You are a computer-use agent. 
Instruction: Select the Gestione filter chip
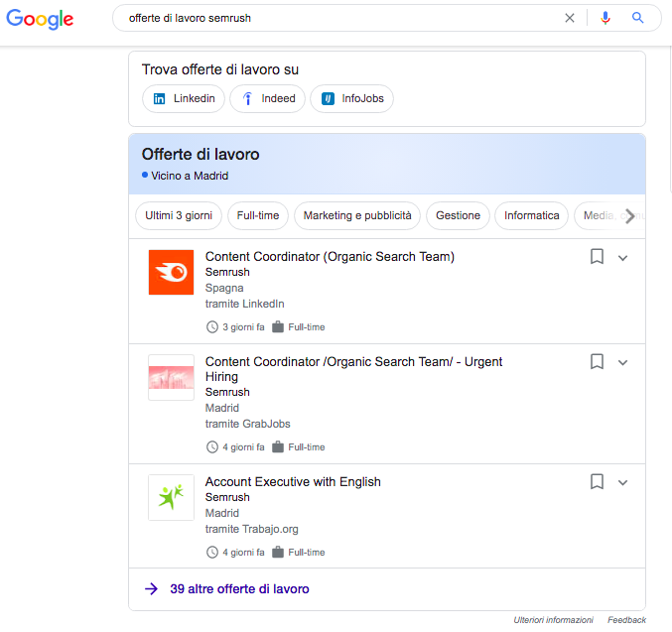click(459, 215)
